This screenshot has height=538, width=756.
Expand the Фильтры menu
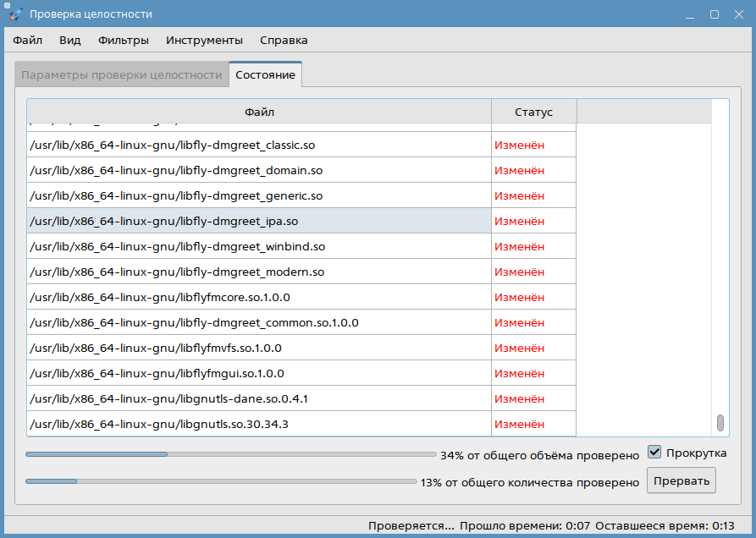click(124, 40)
